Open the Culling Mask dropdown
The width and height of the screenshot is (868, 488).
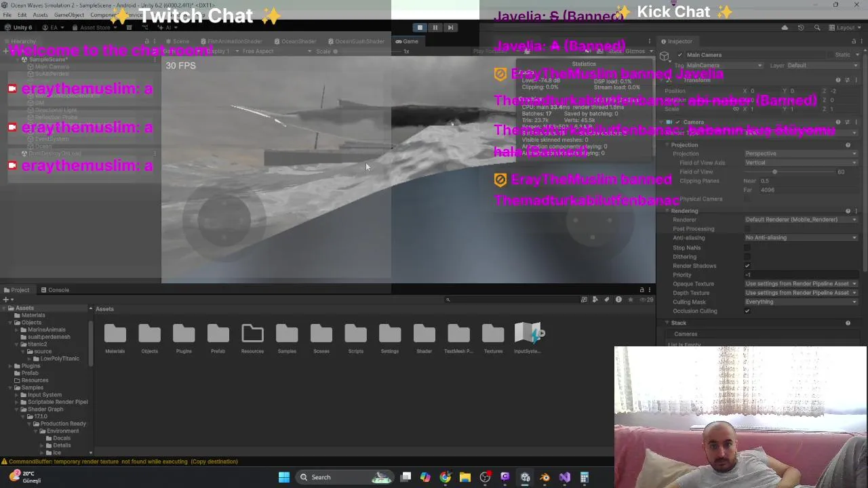pos(800,302)
